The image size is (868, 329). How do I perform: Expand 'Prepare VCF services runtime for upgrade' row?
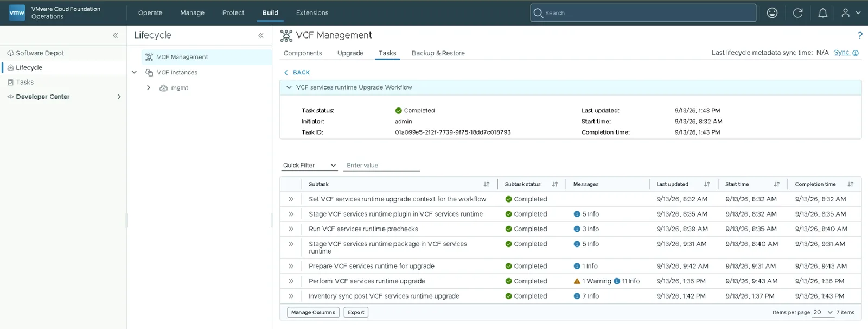pos(291,266)
